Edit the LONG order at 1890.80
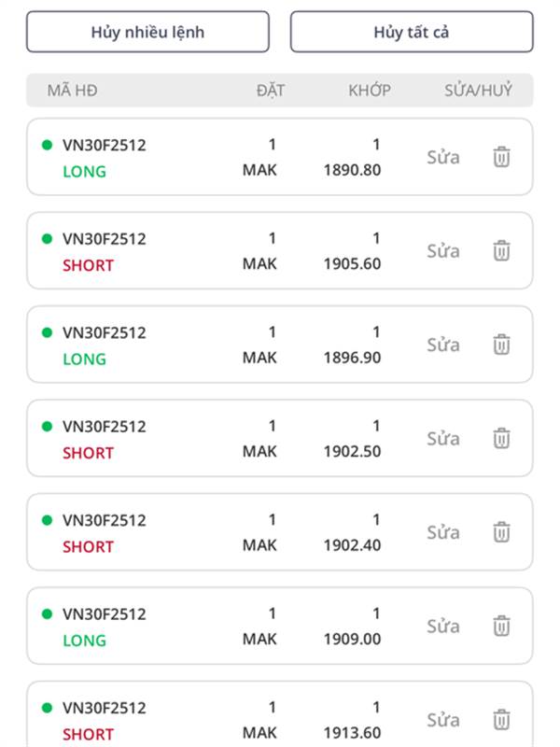This screenshot has width=560, height=747. (x=443, y=157)
